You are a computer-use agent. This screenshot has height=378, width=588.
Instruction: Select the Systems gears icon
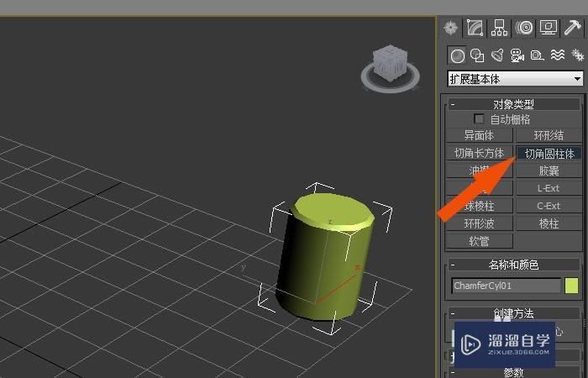point(578,55)
